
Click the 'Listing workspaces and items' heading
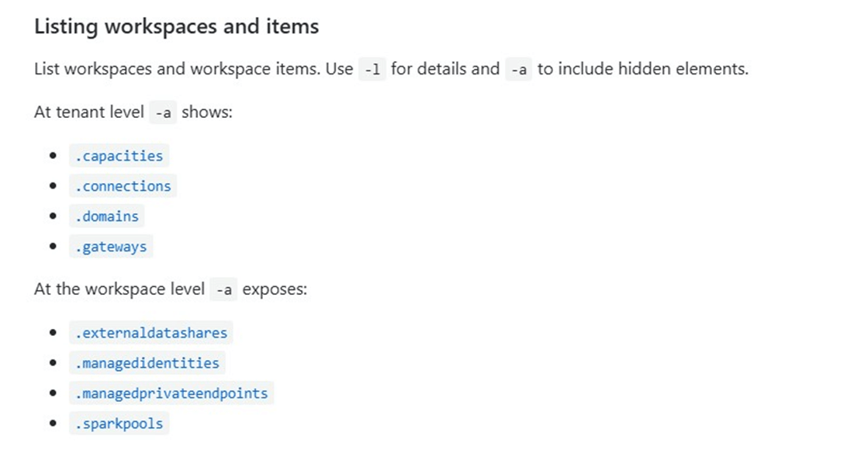click(x=176, y=26)
